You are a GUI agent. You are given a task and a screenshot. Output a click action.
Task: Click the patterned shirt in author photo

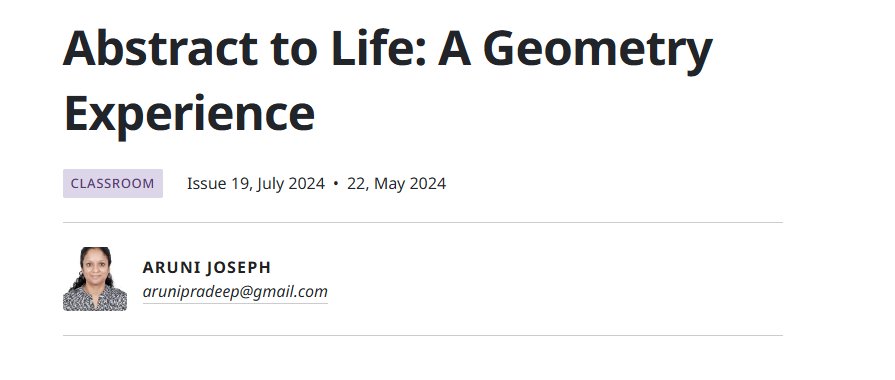point(95,299)
